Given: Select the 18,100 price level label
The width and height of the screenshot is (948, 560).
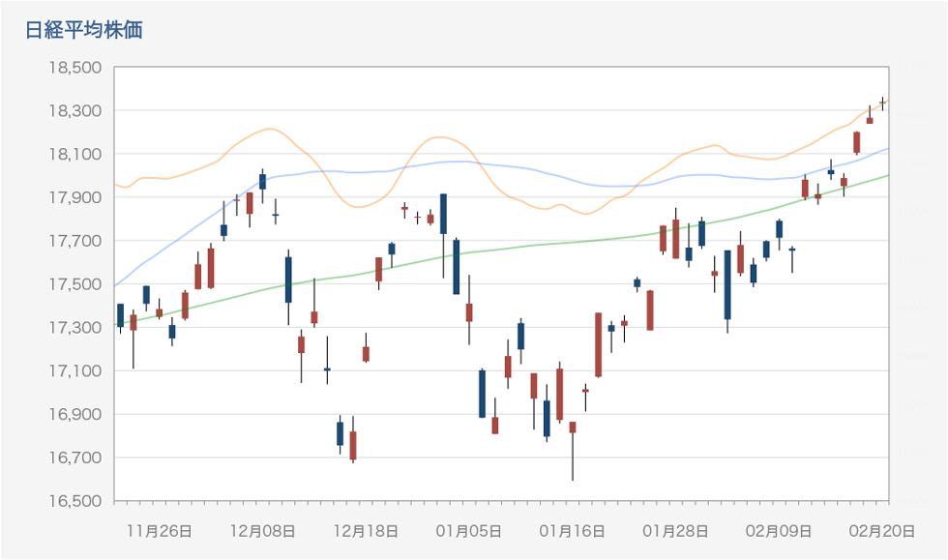Looking at the screenshot, I should [x=74, y=155].
